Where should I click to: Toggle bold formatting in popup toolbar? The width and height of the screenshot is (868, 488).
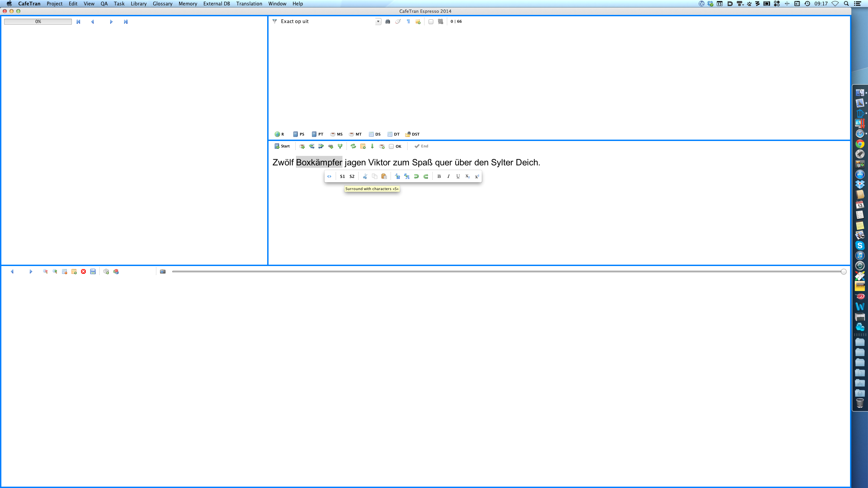tap(439, 176)
